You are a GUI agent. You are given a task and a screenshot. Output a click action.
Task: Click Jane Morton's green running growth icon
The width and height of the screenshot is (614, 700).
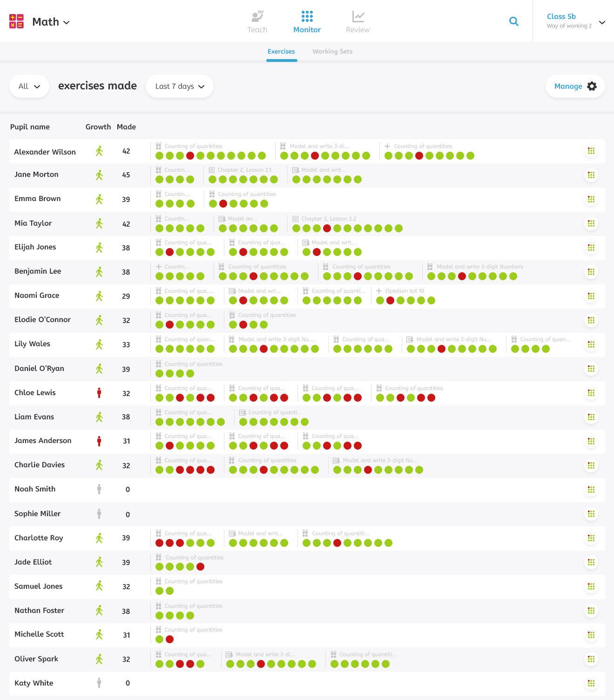pos(99,175)
